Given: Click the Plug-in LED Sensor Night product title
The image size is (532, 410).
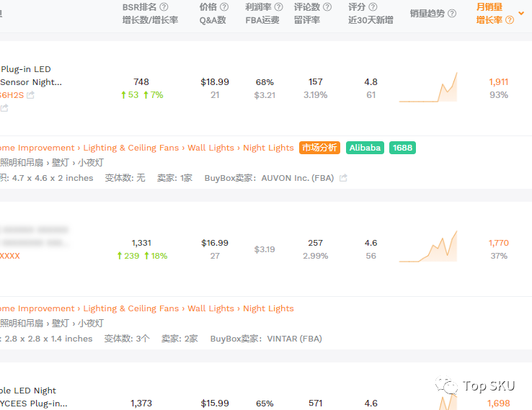Looking at the screenshot, I should coord(31,76).
